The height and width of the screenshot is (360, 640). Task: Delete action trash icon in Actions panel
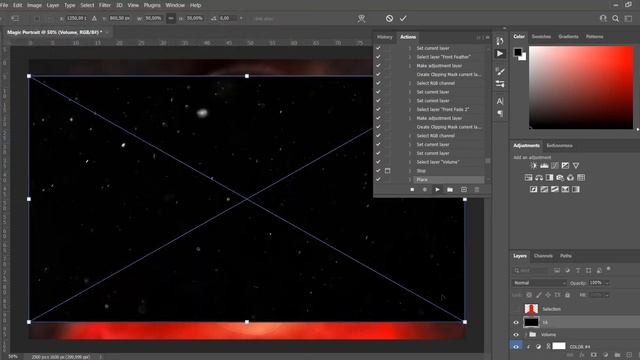pyautogui.click(x=476, y=190)
